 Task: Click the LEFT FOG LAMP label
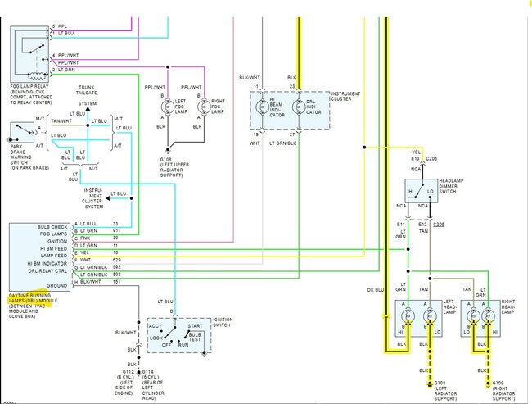pyautogui.click(x=181, y=107)
